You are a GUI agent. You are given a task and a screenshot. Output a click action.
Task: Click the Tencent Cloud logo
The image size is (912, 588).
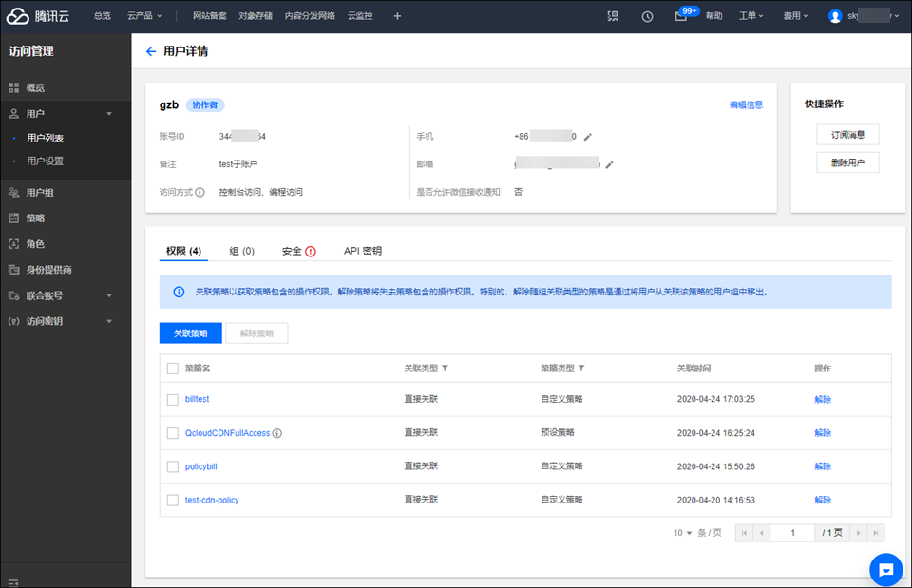(43, 16)
